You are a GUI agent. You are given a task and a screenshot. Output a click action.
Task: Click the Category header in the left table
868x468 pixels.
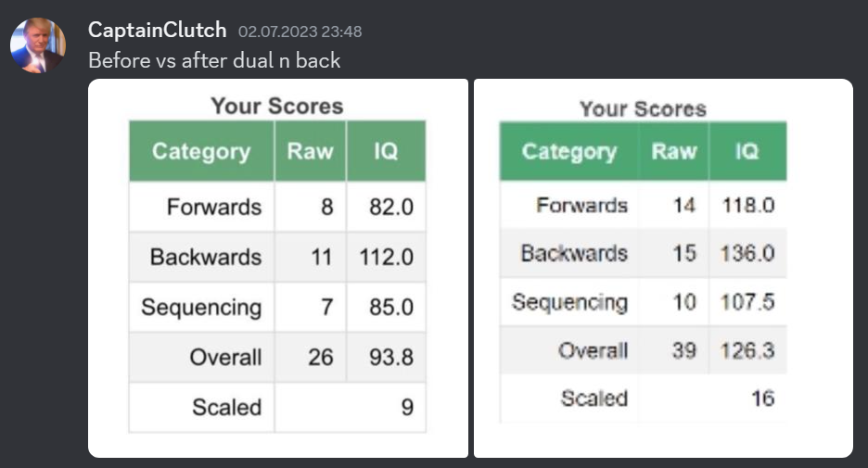[201, 151]
